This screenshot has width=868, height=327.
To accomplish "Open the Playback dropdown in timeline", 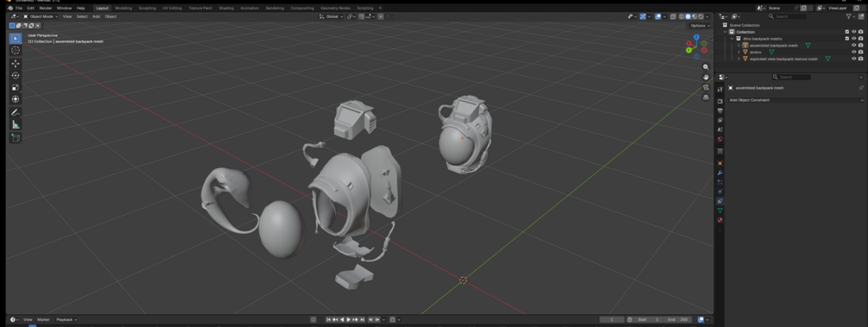I will (67, 320).
